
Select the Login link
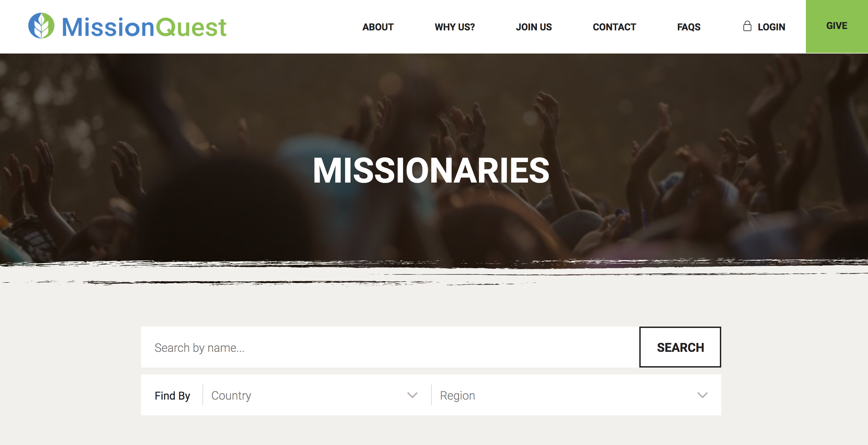(x=771, y=27)
